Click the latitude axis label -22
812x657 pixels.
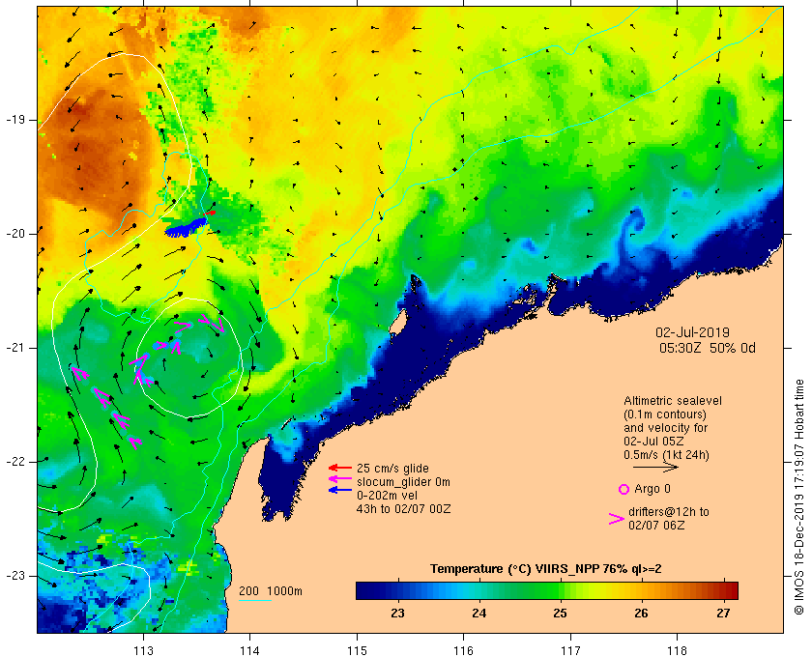(14, 461)
